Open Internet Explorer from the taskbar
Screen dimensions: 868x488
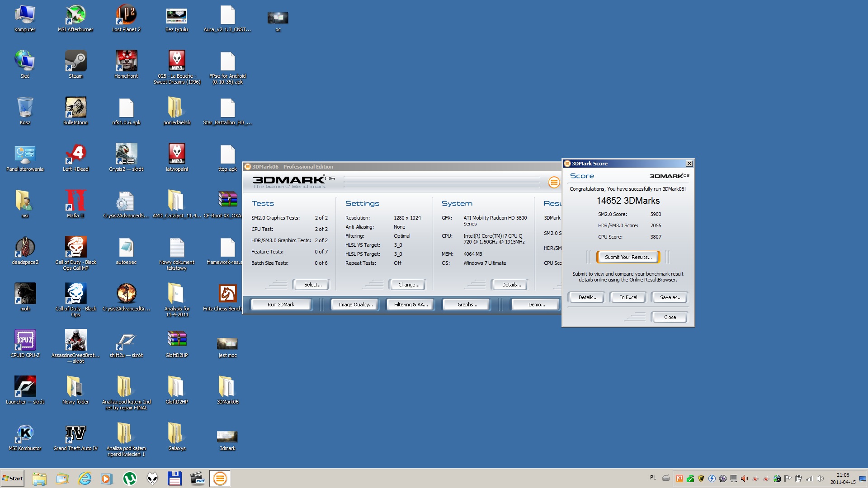click(x=85, y=479)
